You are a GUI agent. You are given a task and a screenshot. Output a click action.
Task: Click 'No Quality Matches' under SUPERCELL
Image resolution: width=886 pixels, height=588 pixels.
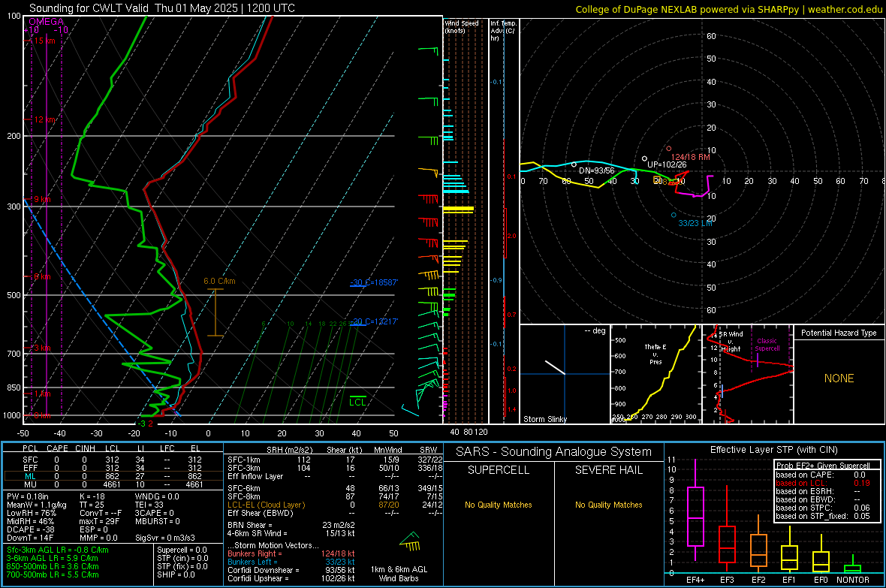click(499, 505)
